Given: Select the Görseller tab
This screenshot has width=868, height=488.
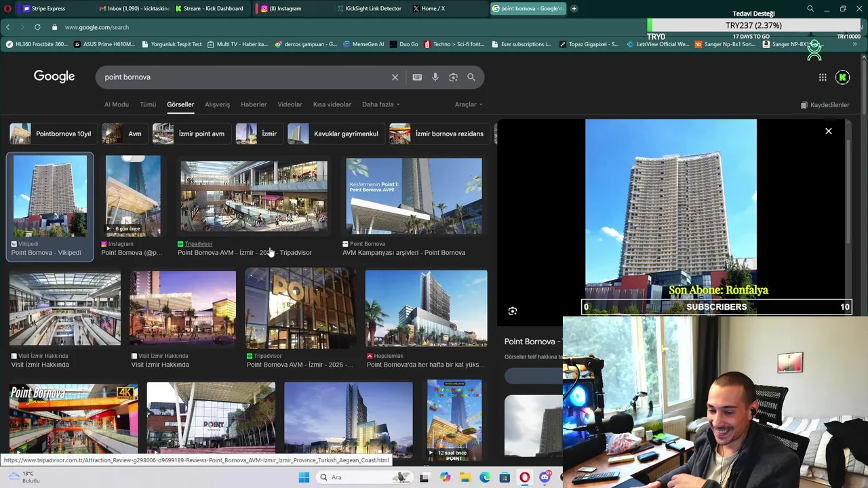Looking at the screenshot, I should click(180, 104).
